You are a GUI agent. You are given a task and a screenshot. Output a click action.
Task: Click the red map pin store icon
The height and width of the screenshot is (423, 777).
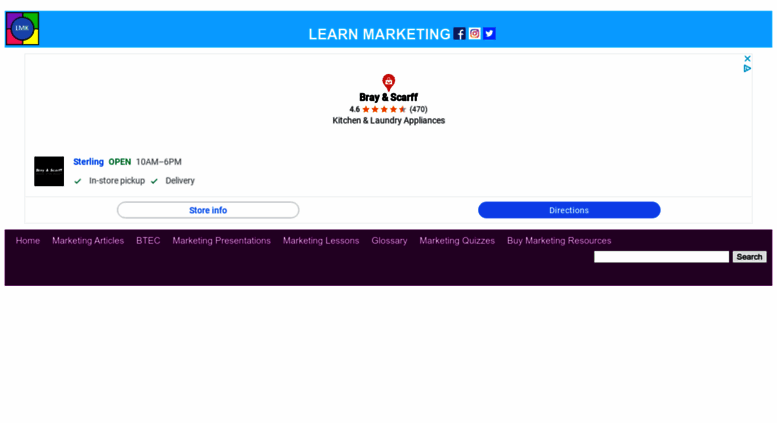tap(388, 82)
